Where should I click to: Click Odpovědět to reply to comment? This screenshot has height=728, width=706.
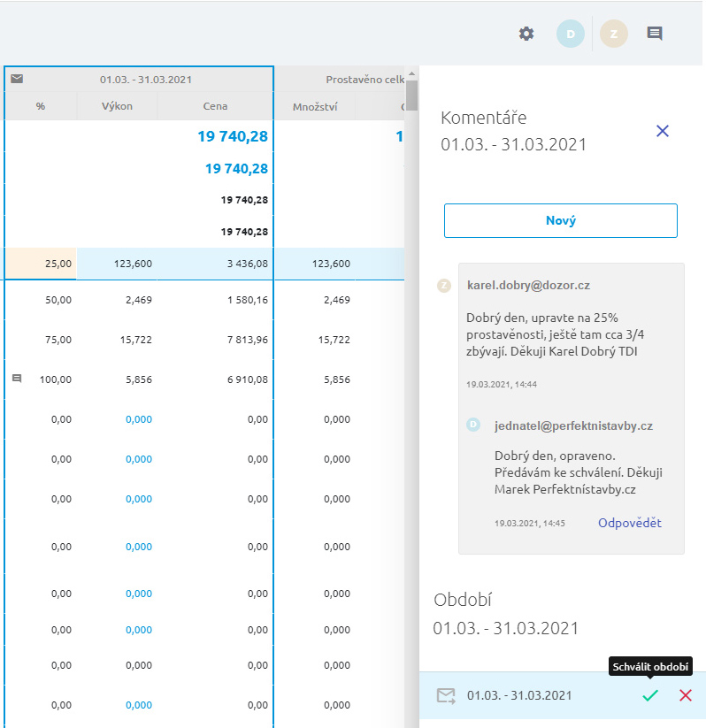point(629,523)
